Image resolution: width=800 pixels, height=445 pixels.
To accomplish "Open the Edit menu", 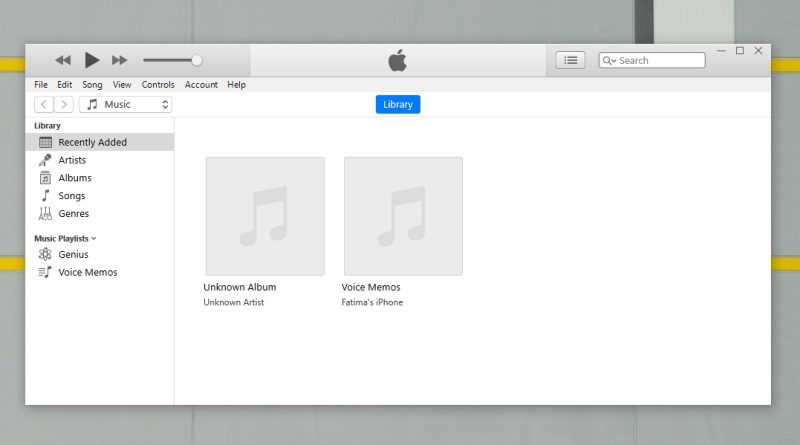I will point(64,85).
